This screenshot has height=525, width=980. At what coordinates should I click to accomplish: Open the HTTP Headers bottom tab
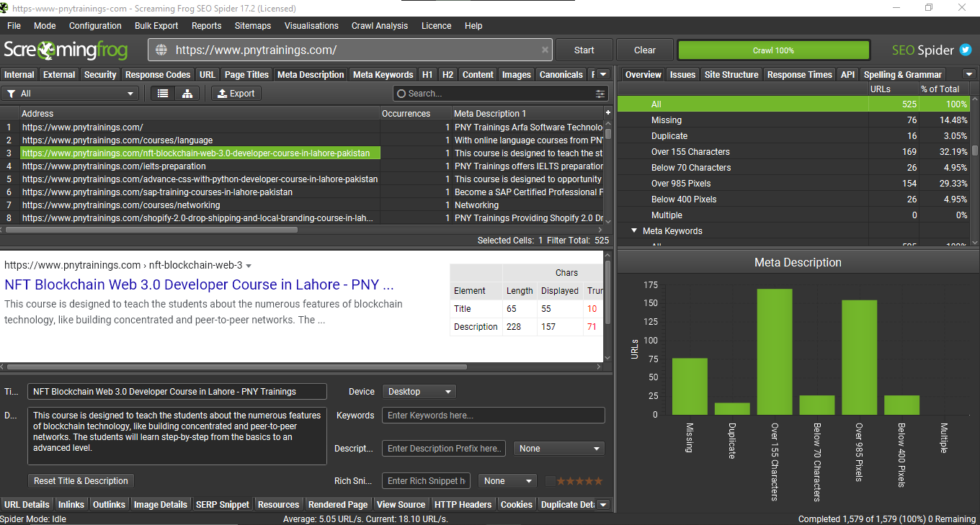click(x=463, y=505)
